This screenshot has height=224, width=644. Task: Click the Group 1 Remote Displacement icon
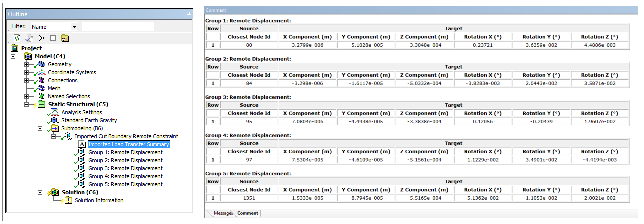click(x=82, y=152)
